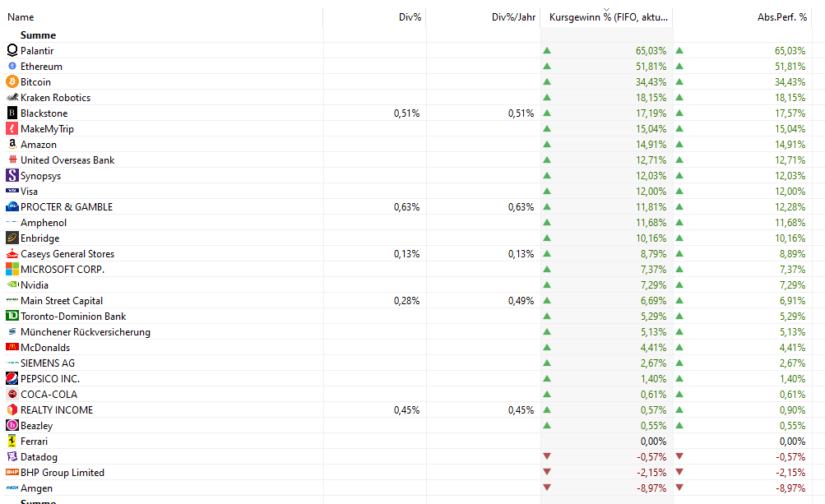Click the Datadog logo icon

click(12, 456)
